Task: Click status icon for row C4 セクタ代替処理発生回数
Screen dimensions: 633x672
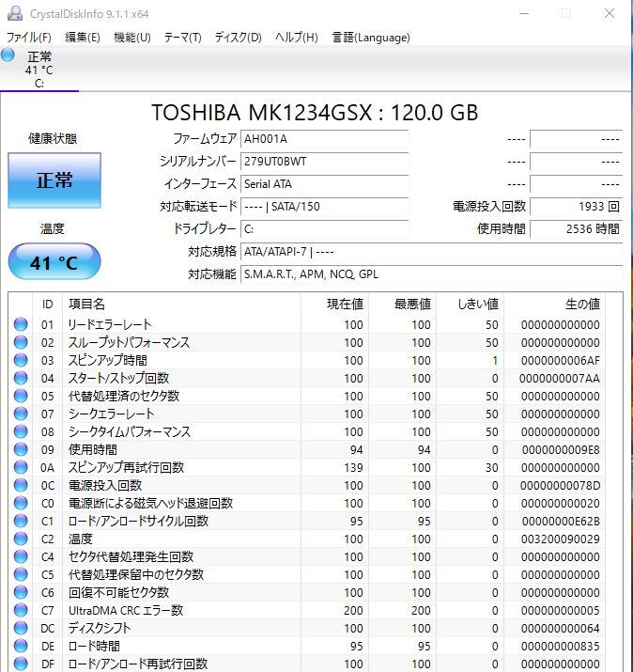Action: (21, 556)
